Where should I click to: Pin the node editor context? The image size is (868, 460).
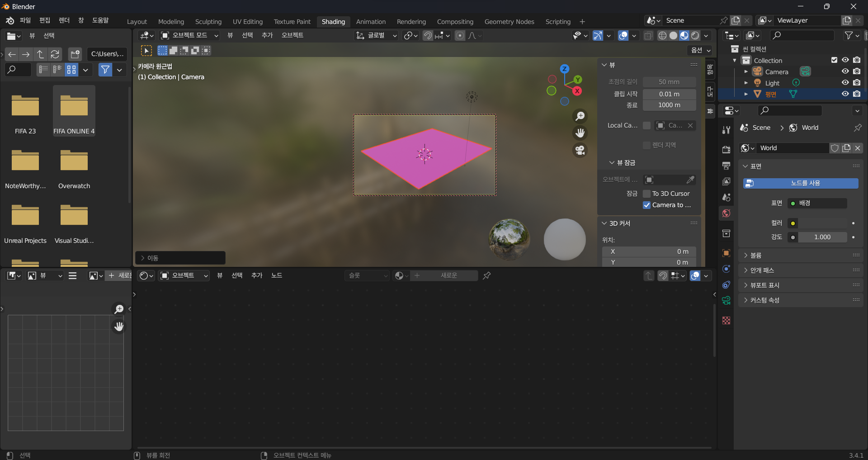point(487,275)
